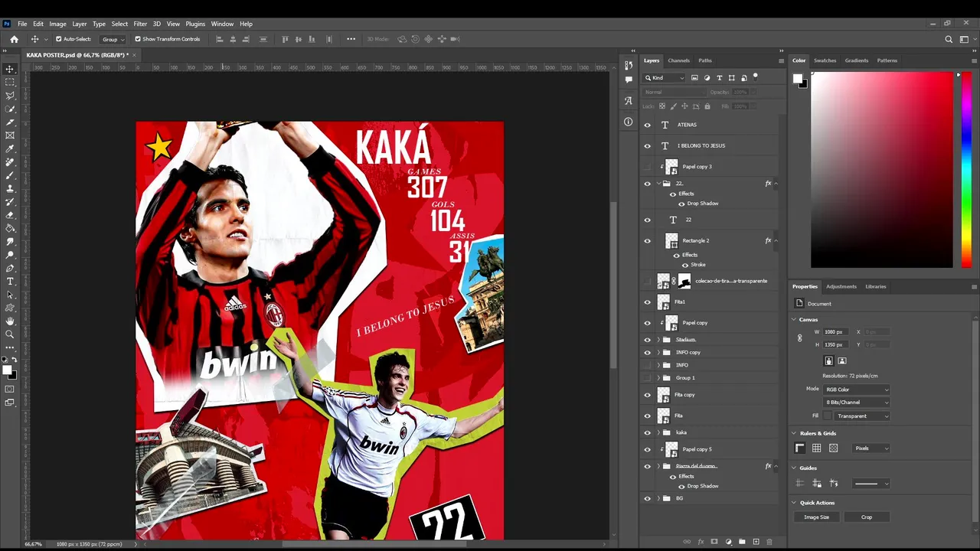Hide the Fita copy layer
Image resolution: width=980 pixels, height=551 pixels.
(x=648, y=395)
